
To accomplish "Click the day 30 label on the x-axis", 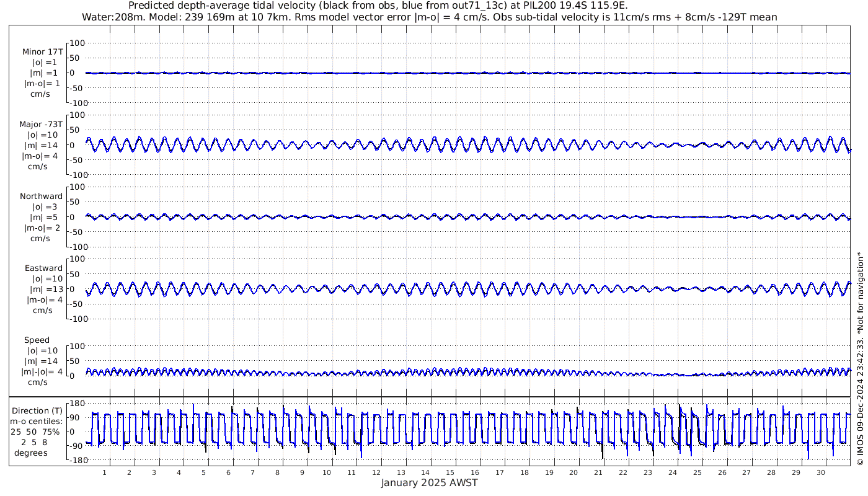I will tap(821, 472).
